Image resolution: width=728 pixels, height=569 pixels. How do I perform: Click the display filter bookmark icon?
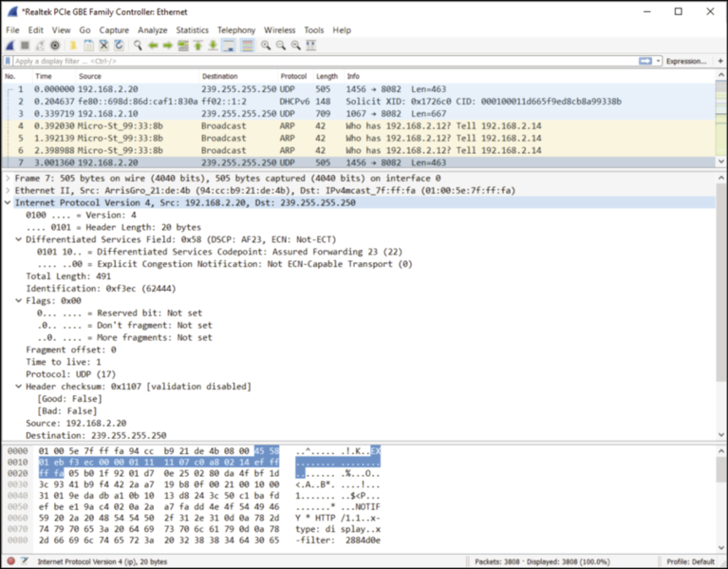[8, 61]
